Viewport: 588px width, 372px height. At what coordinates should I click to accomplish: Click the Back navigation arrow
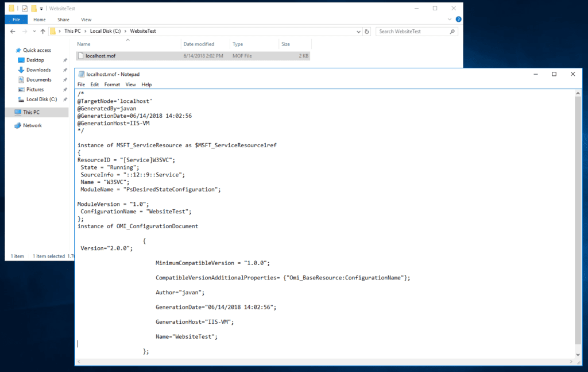[x=13, y=31]
